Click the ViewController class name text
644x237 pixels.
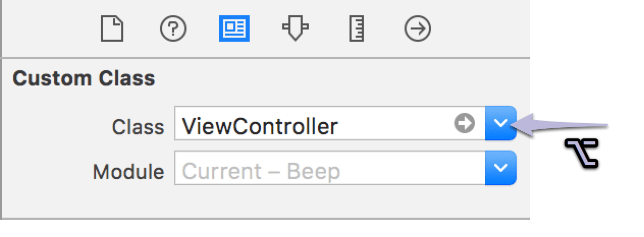(260, 125)
